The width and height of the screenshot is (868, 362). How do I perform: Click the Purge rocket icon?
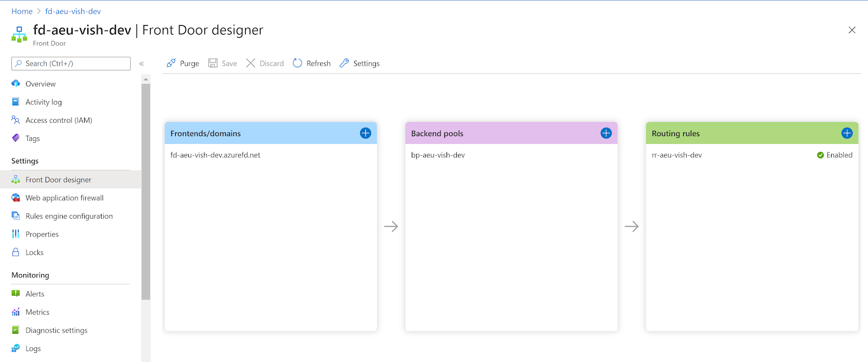[x=171, y=63]
